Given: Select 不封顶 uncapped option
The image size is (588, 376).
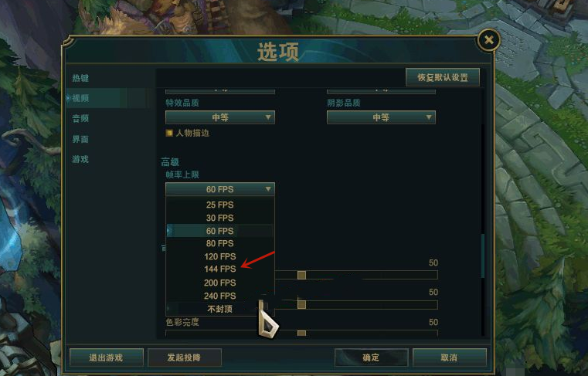Looking at the screenshot, I should 220,309.
